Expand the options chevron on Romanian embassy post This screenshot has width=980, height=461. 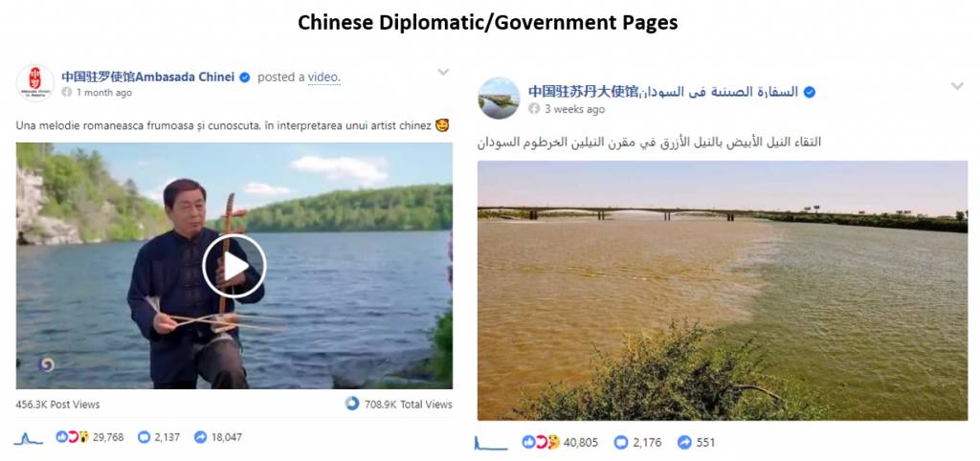(x=443, y=72)
